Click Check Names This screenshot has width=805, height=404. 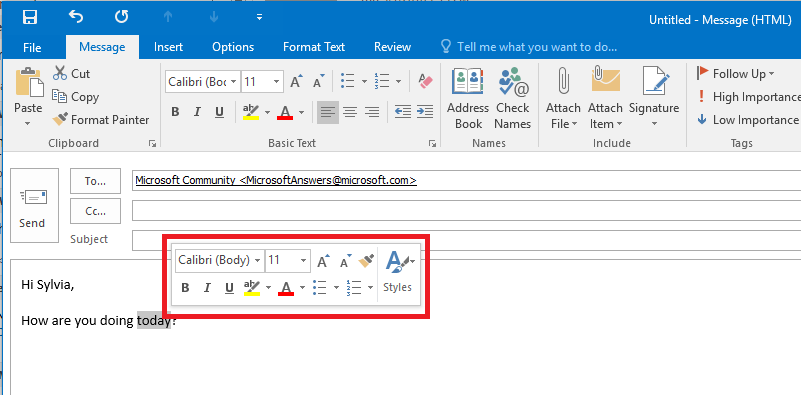click(512, 99)
